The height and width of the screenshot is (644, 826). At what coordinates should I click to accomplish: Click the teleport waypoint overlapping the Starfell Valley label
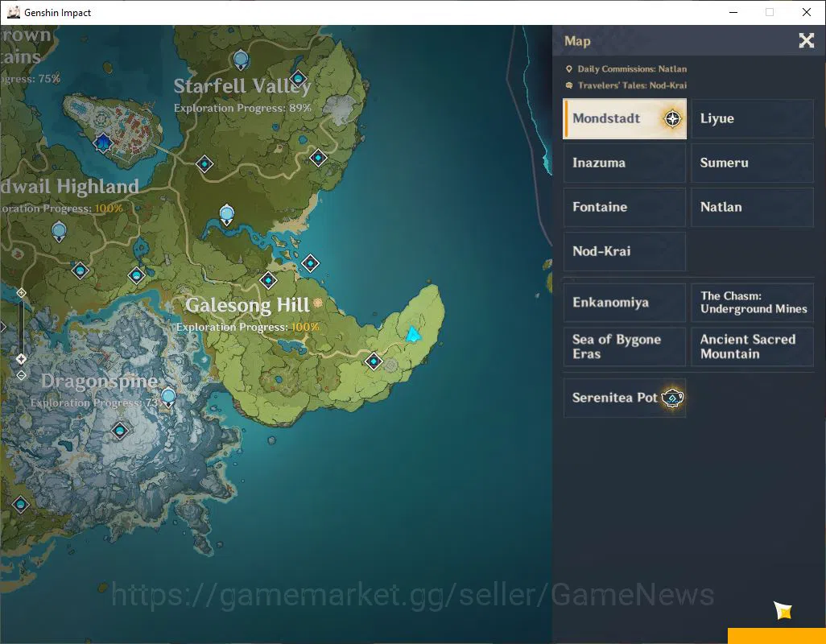click(298, 80)
